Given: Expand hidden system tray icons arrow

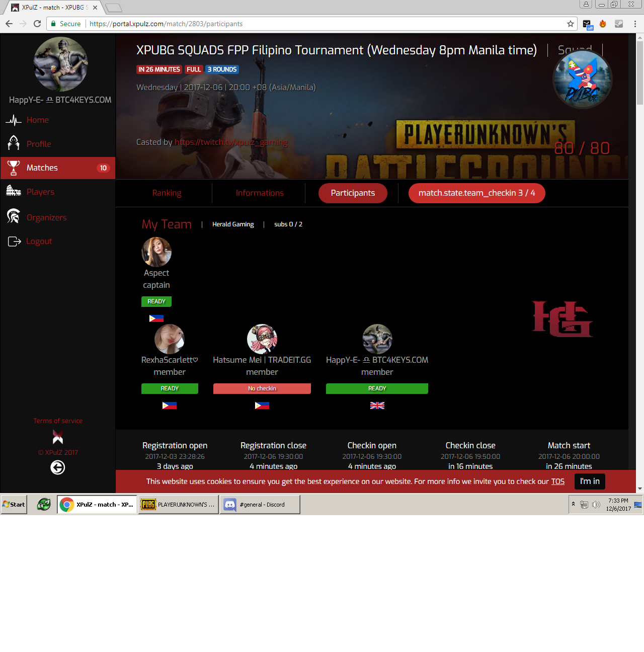Looking at the screenshot, I should point(573,504).
